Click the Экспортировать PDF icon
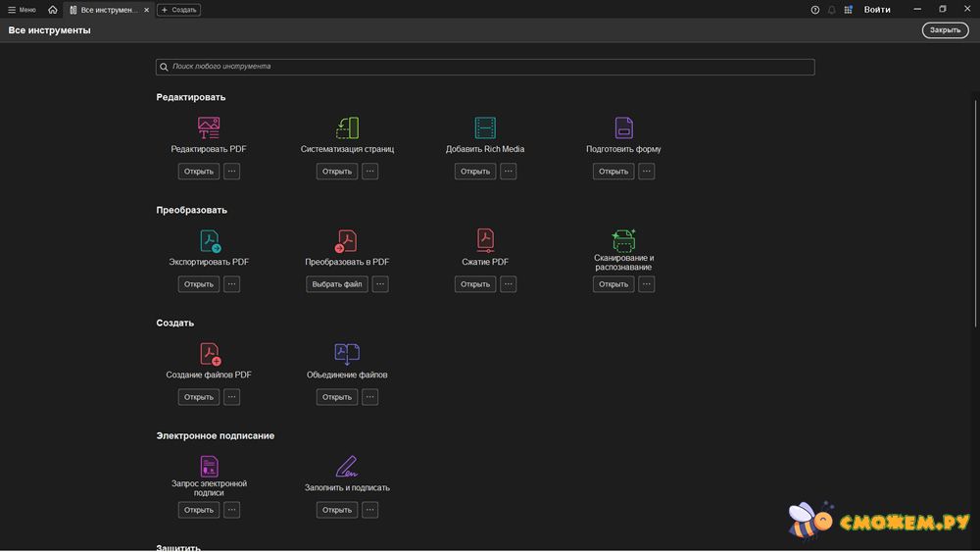The width and height of the screenshot is (980, 552). [x=210, y=240]
